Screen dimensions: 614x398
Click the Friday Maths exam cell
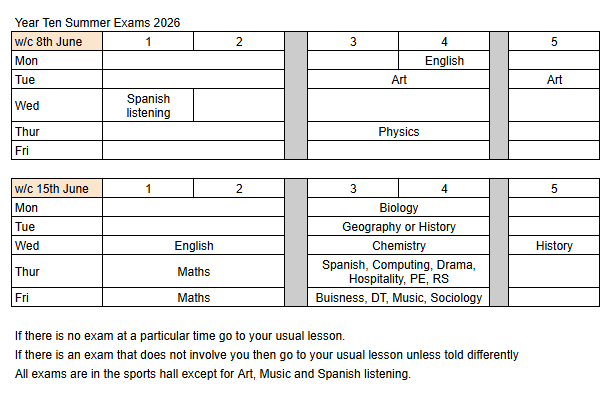(193, 297)
